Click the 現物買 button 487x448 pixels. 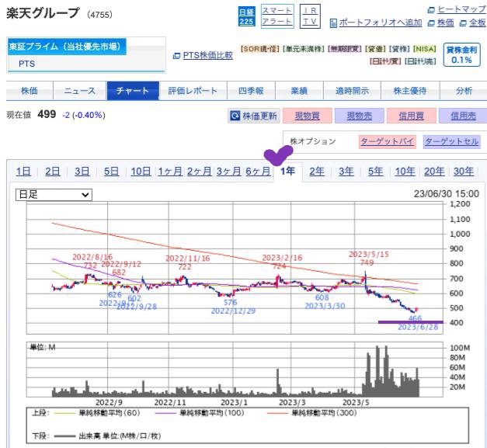(307, 116)
